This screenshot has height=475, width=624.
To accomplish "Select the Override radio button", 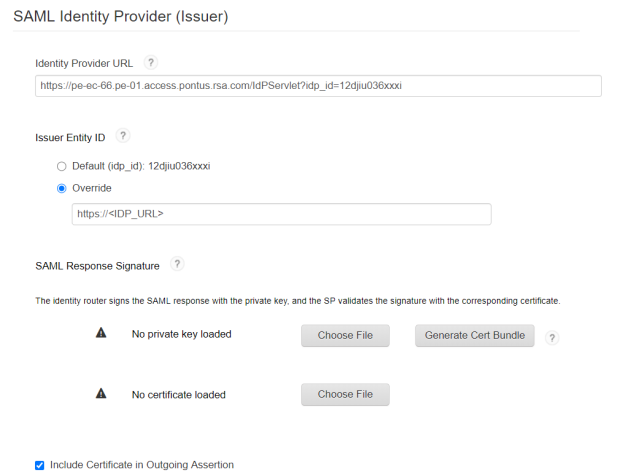I will click(62, 188).
